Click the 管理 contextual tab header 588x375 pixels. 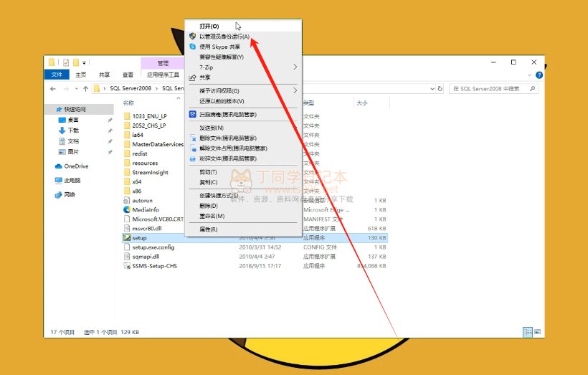tap(163, 62)
